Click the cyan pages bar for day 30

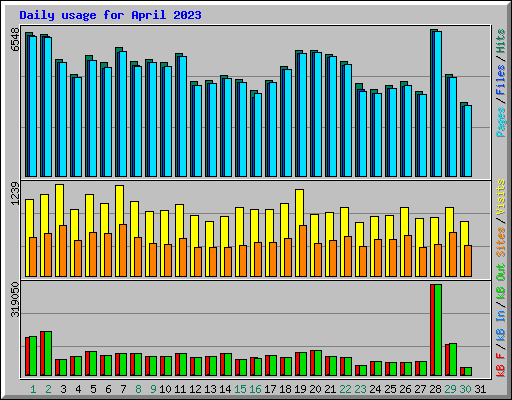tap(468, 141)
